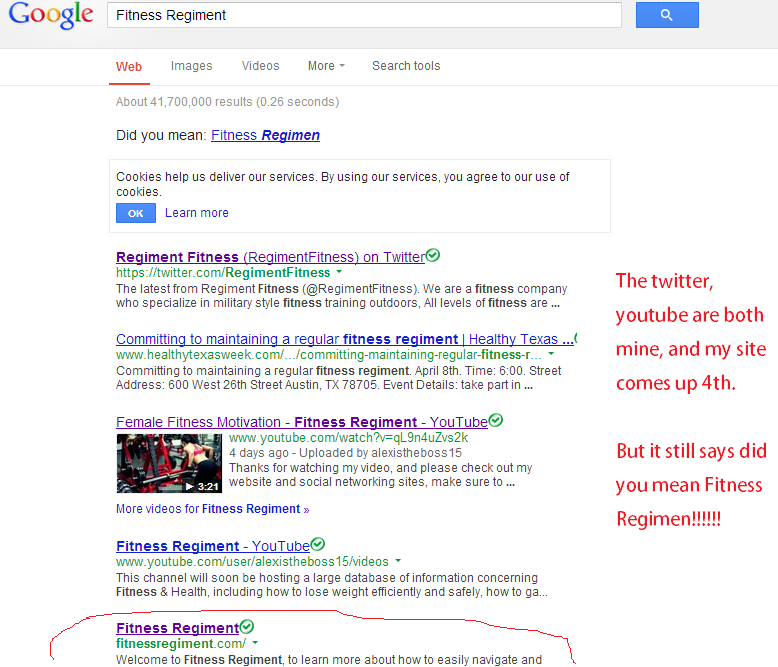Screen dimensions: 778x667
Task: Click the About 41,700,000 results text
Action: (x=227, y=102)
